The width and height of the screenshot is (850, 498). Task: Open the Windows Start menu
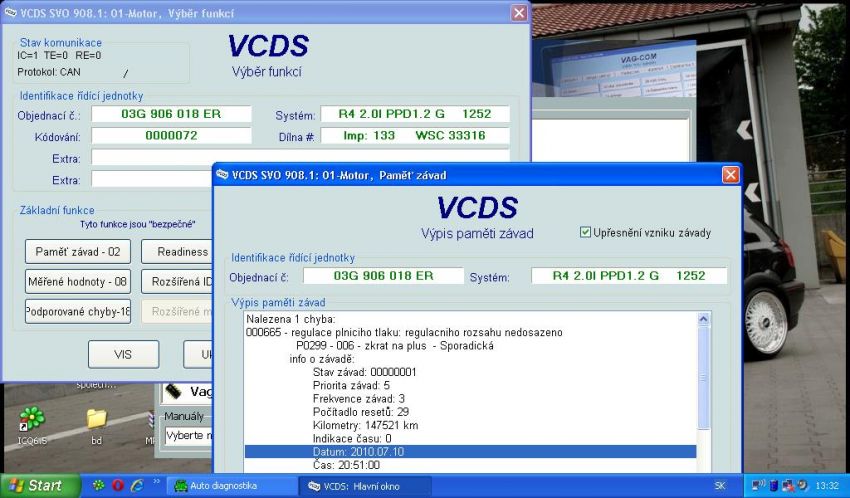click(x=40, y=486)
